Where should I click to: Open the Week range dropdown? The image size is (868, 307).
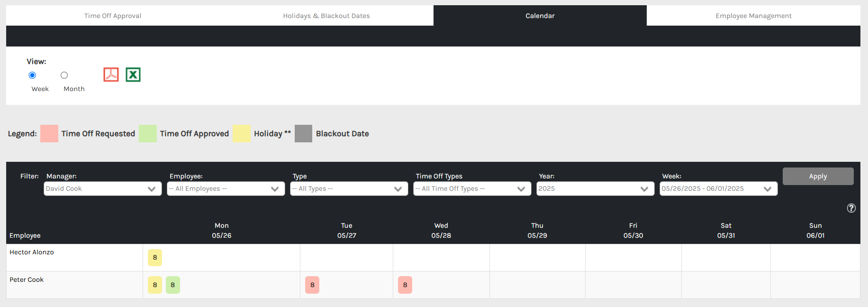pos(719,188)
